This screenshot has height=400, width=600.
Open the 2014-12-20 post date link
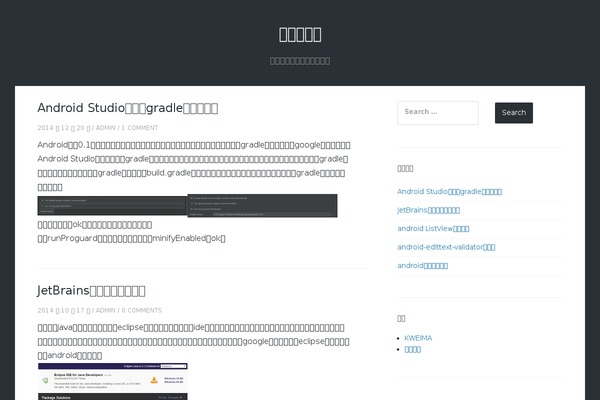pyautogui.click(x=64, y=128)
